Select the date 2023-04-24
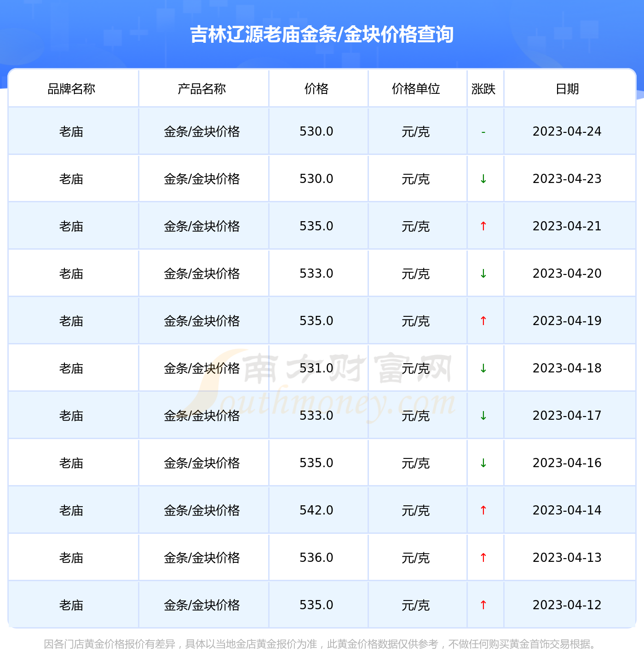Viewport: 644px width, 669px height. (567, 132)
